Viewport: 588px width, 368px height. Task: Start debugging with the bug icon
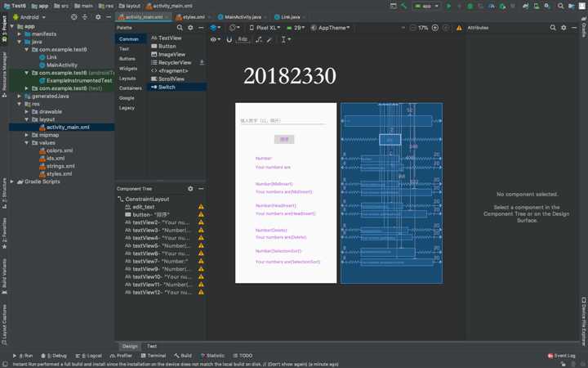pyautogui.click(x=470, y=6)
